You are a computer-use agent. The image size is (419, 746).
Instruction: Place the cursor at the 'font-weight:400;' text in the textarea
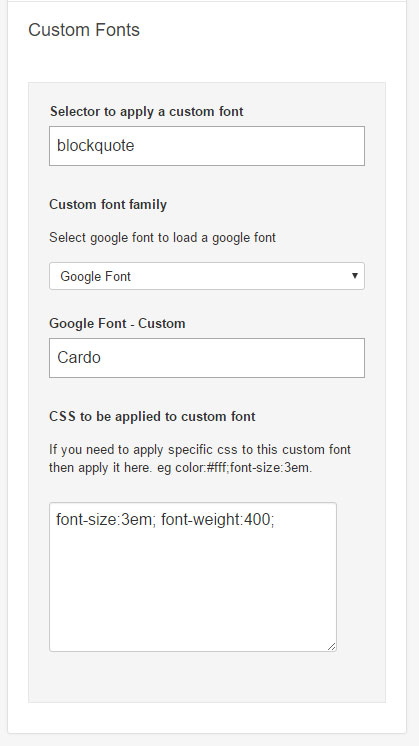click(x=218, y=520)
